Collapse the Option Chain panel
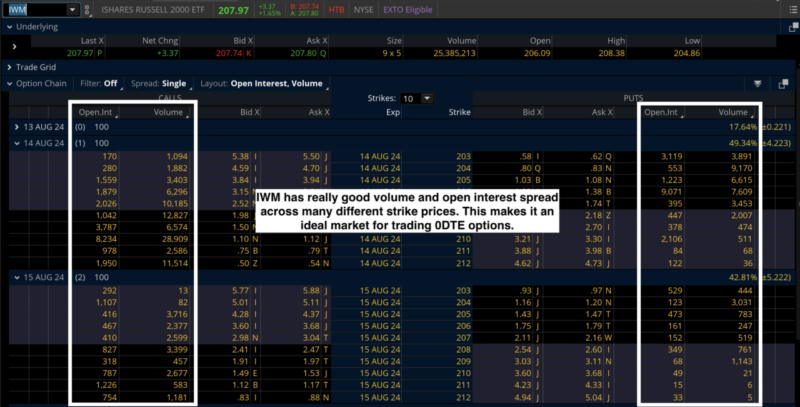 8,84
